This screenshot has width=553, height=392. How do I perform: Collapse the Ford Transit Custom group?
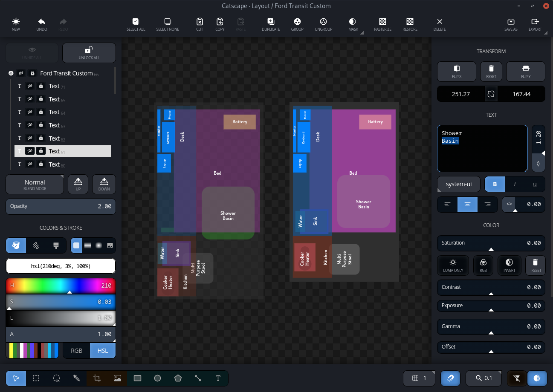pos(11,73)
